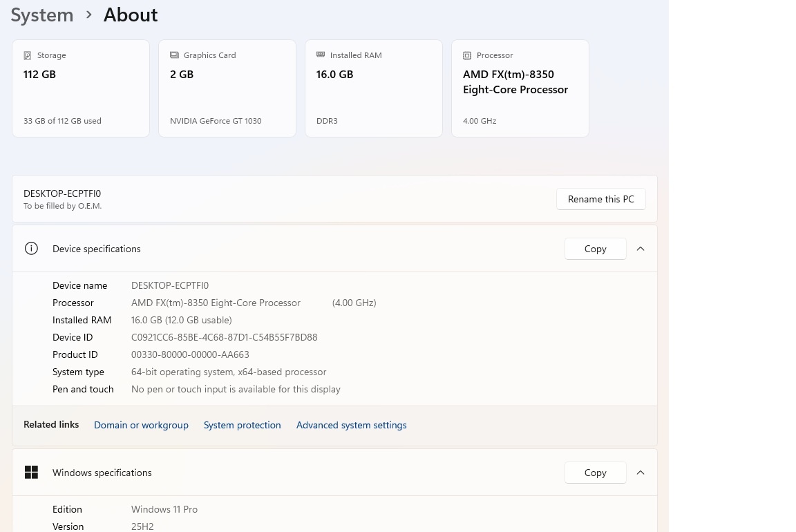Click the NVIDIA GeForce GT 1030 text

click(216, 121)
